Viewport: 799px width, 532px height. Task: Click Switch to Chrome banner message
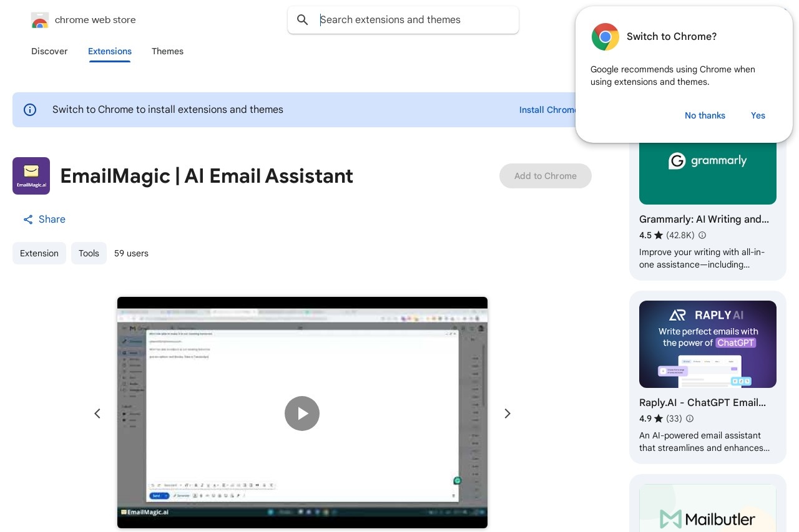(168, 110)
